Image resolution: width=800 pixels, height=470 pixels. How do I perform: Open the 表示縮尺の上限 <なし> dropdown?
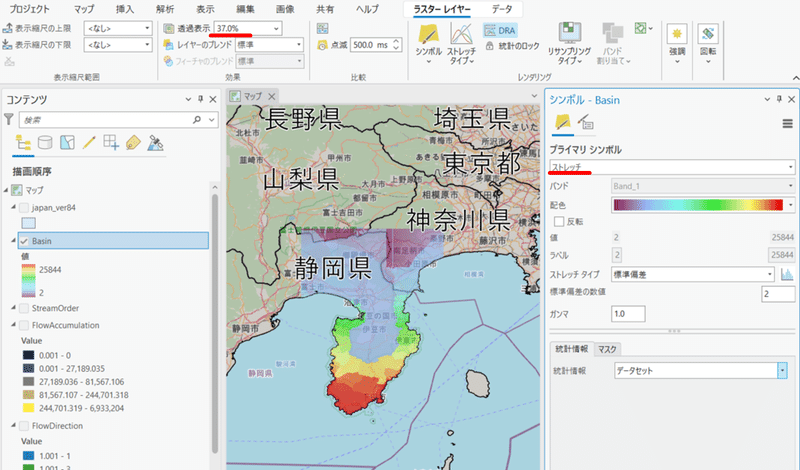[118, 29]
